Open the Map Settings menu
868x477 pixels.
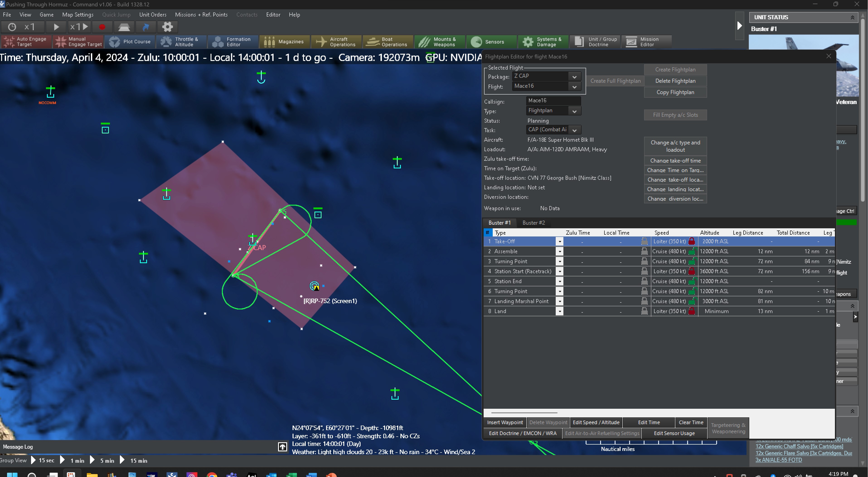coord(78,15)
